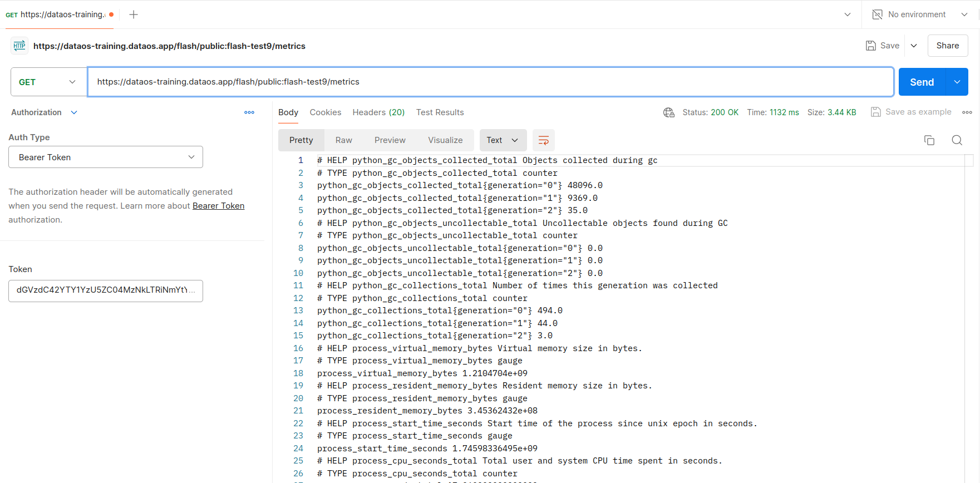Click the Save as example icon
The height and width of the screenshot is (483, 980).
(x=876, y=112)
